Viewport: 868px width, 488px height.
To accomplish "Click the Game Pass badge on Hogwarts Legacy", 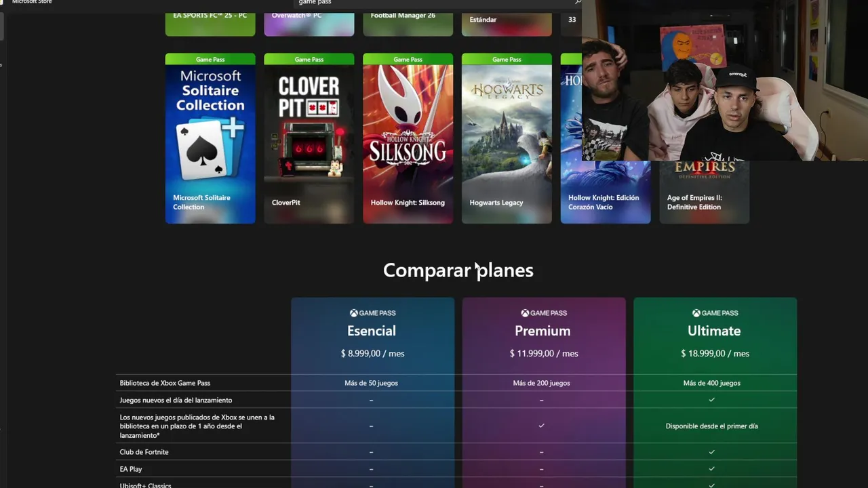I will (x=507, y=59).
